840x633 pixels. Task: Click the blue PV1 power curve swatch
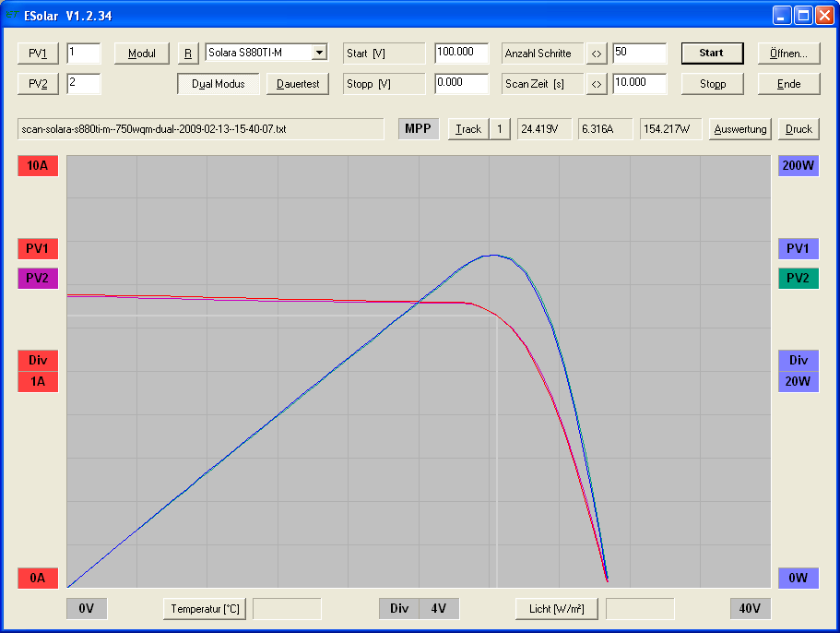[799, 249]
